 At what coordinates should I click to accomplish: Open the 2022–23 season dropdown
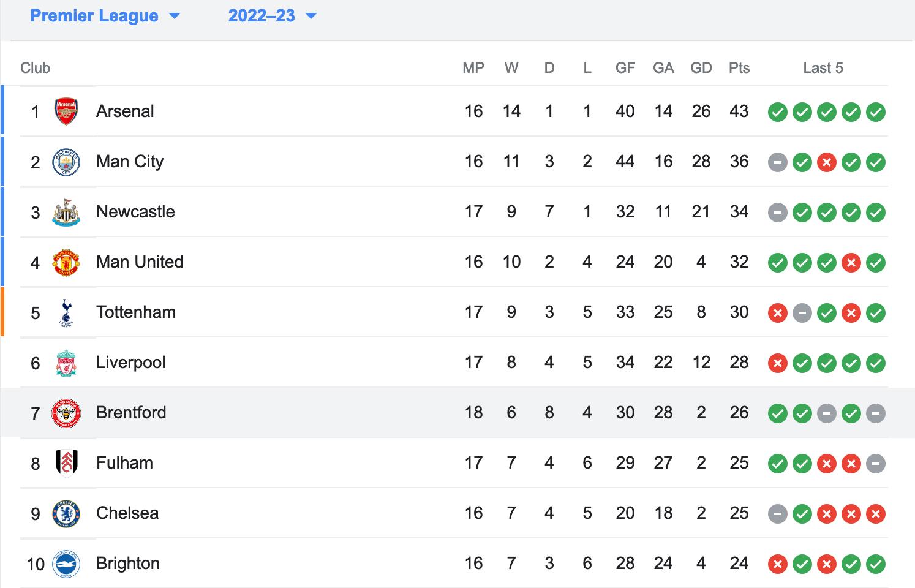(x=273, y=16)
